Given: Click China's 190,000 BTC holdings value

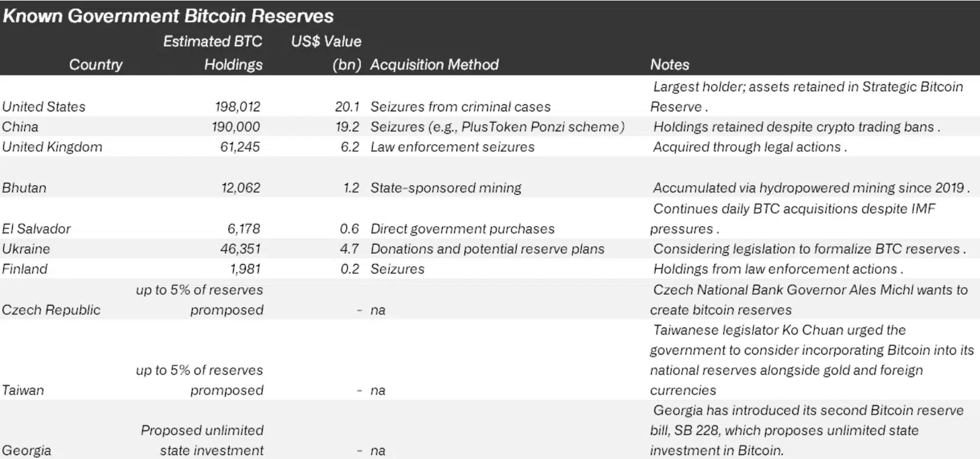Looking at the screenshot, I should [x=235, y=127].
